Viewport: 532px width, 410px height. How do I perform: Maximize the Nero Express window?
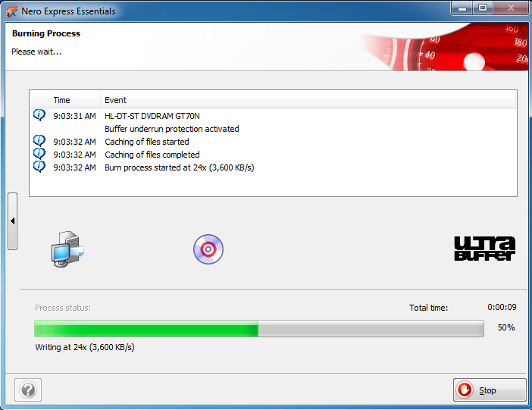[483, 8]
